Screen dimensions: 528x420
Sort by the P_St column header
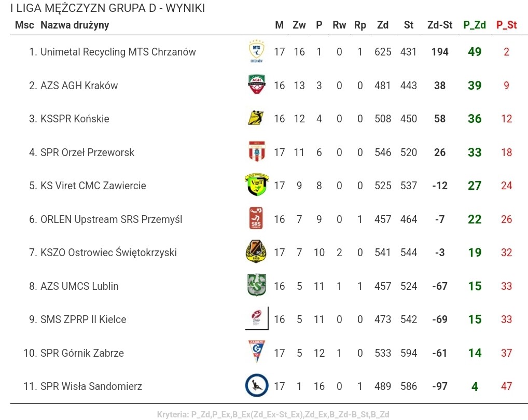coord(506,25)
